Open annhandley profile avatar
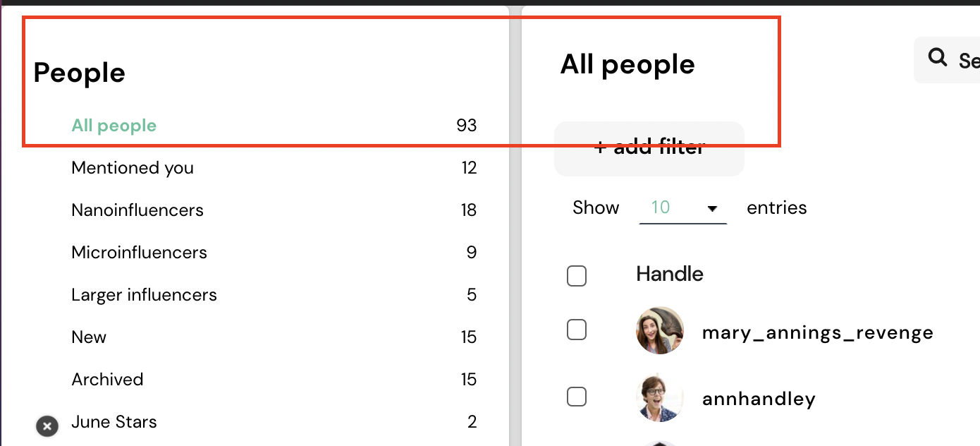This screenshot has height=446, width=980. (659, 397)
